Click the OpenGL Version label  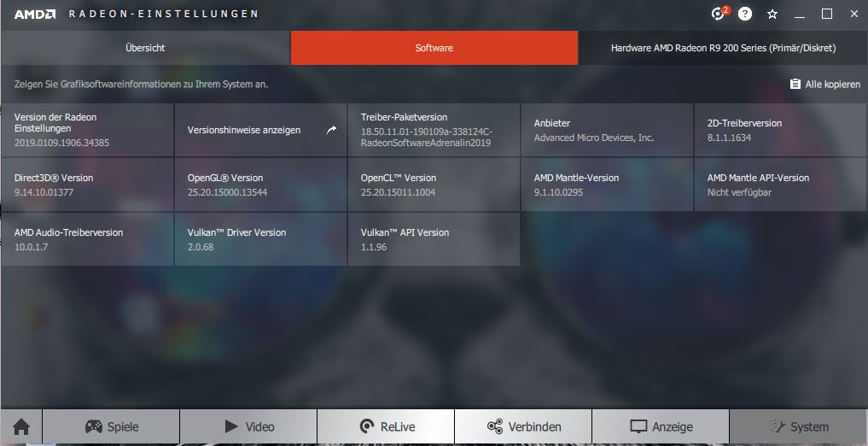point(225,178)
